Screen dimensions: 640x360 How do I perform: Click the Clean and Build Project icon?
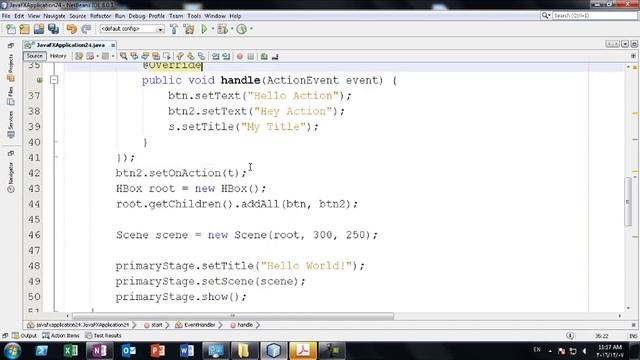point(189,29)
